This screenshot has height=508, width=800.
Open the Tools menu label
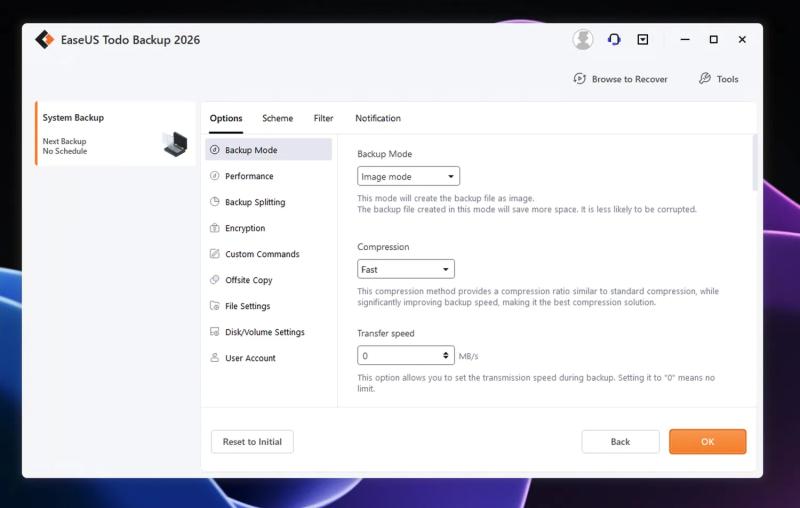(728, 79)
